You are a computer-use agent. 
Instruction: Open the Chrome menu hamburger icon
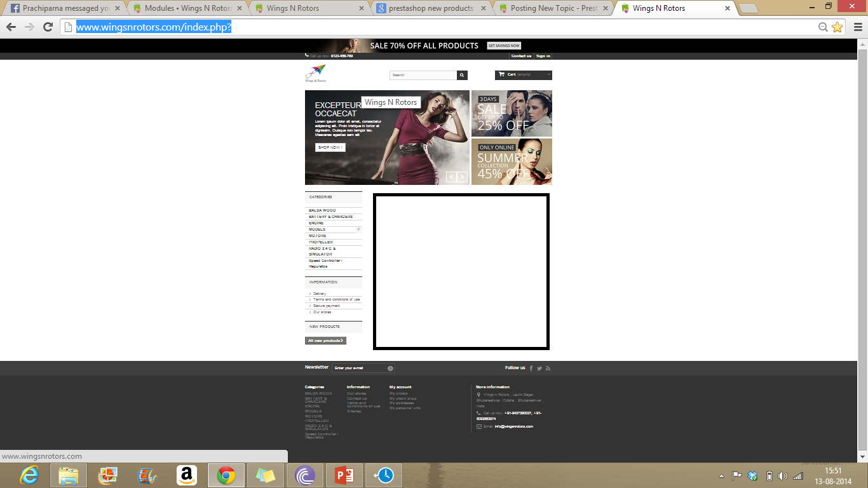click(857, 27)
